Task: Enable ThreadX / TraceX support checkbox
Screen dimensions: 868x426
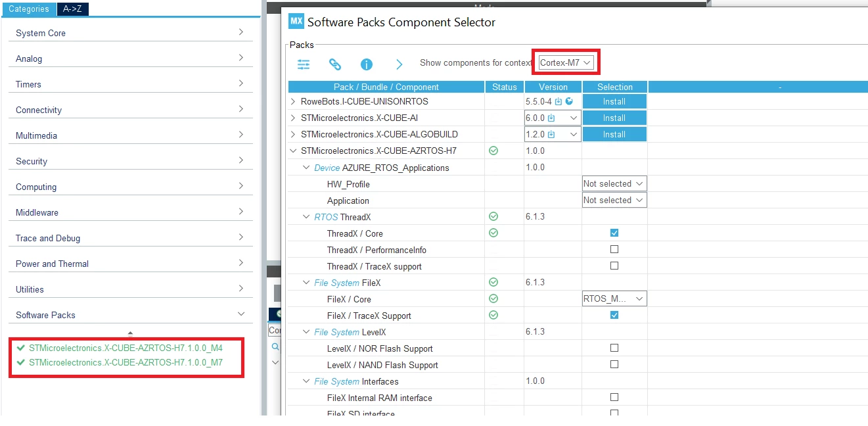Action: pos(614,266)
